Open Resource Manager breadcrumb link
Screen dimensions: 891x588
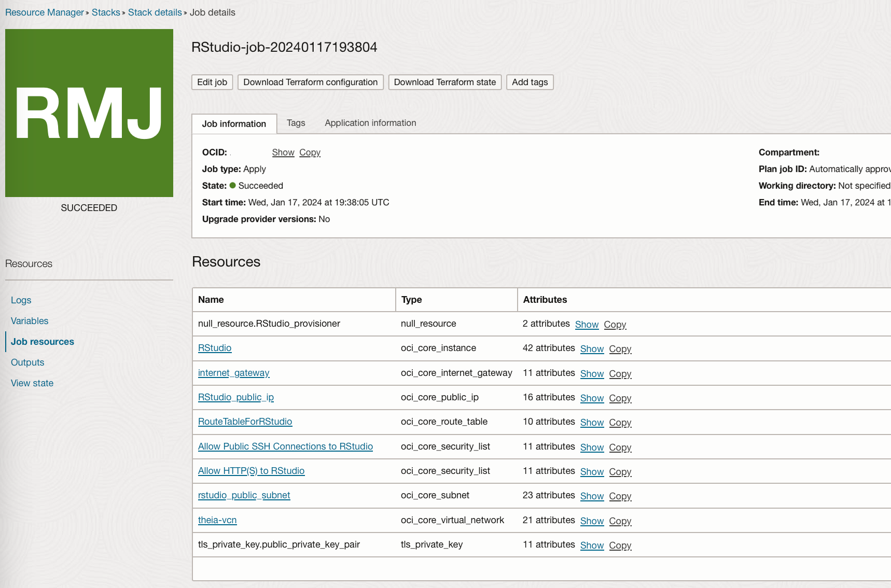45,12
